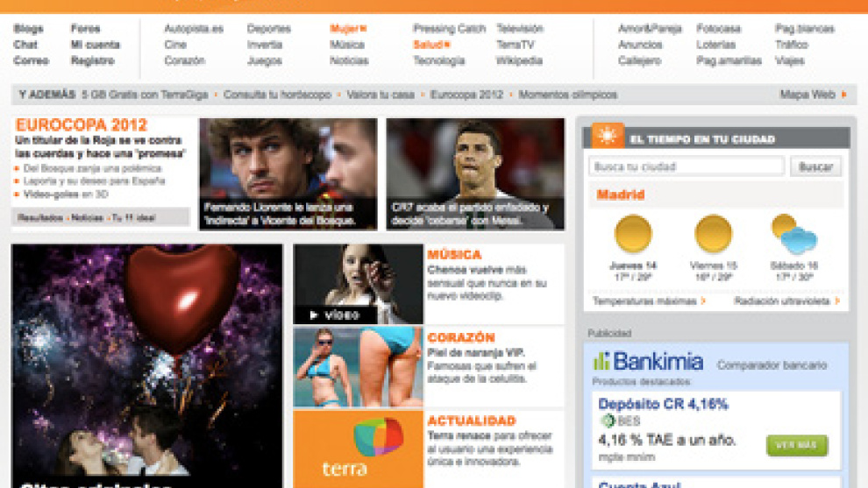Open the EUROCOPA 2012 headline link
The image size is (868, 488).
coord(81,125)
